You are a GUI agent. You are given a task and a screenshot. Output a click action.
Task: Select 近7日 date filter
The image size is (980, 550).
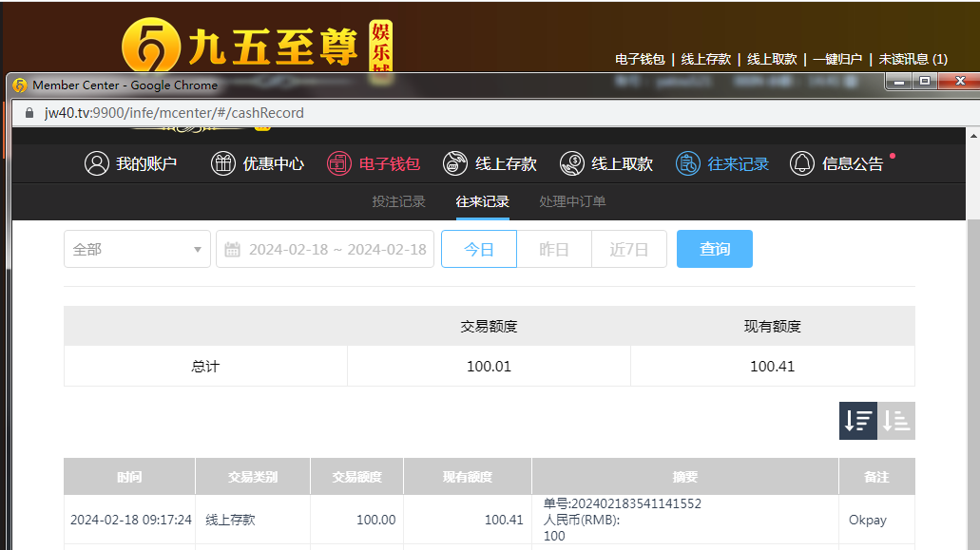[628, 249]
